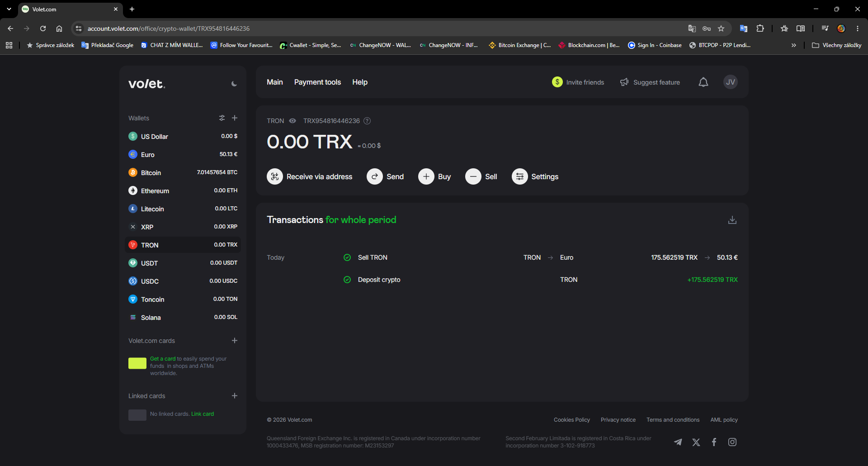This screenshot has width=868, height=466.
Task: Change period 'for whole period' filter
Action: (x=361, y=220)
